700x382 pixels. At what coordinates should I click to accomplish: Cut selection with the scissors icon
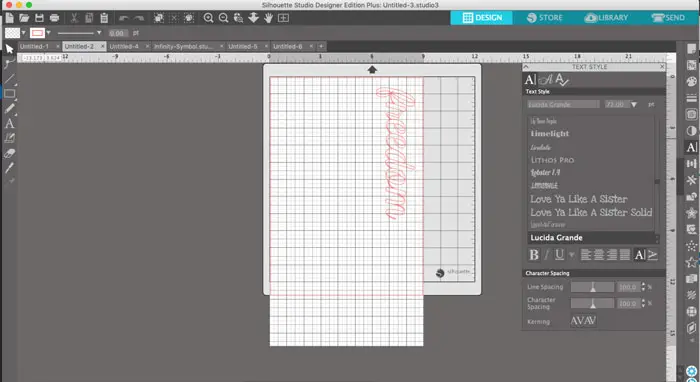(x=74, y=18)
